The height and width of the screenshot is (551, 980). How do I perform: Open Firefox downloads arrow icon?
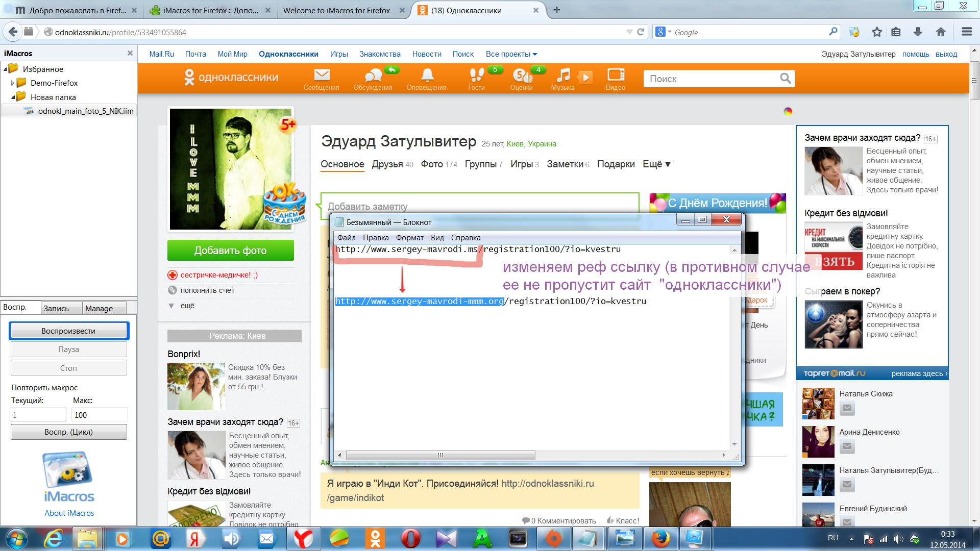click(918, 32)
